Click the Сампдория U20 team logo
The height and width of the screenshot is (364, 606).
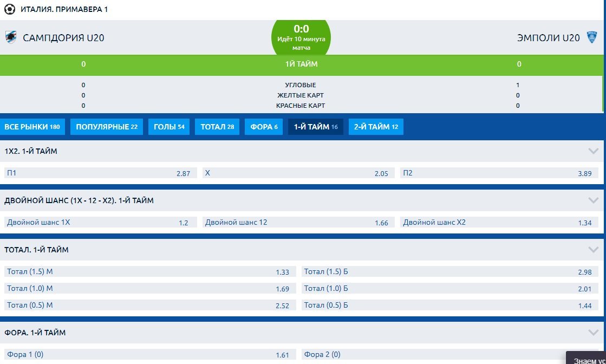tap(11, 37)
